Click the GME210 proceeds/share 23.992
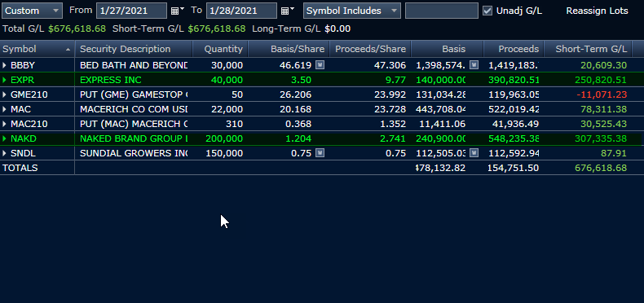 tap(390, 94)
